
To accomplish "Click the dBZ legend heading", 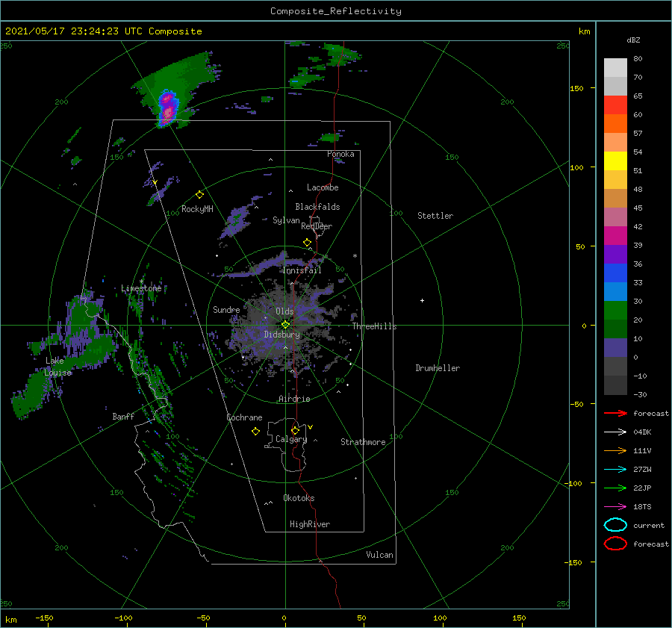I will (x=633, y=40).
